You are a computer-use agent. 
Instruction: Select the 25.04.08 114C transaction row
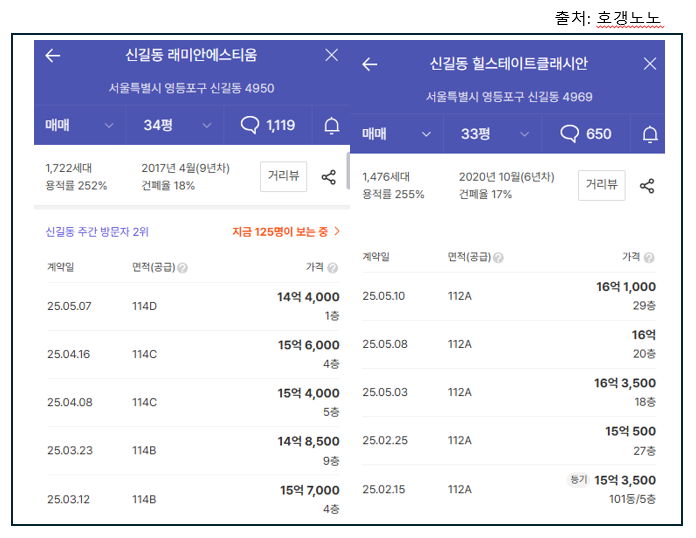(193, 403)
